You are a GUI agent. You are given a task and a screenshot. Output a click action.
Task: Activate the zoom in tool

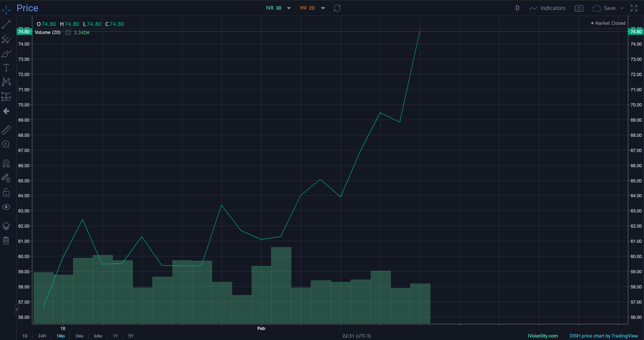pyautogui.click(x=6, y=144)
